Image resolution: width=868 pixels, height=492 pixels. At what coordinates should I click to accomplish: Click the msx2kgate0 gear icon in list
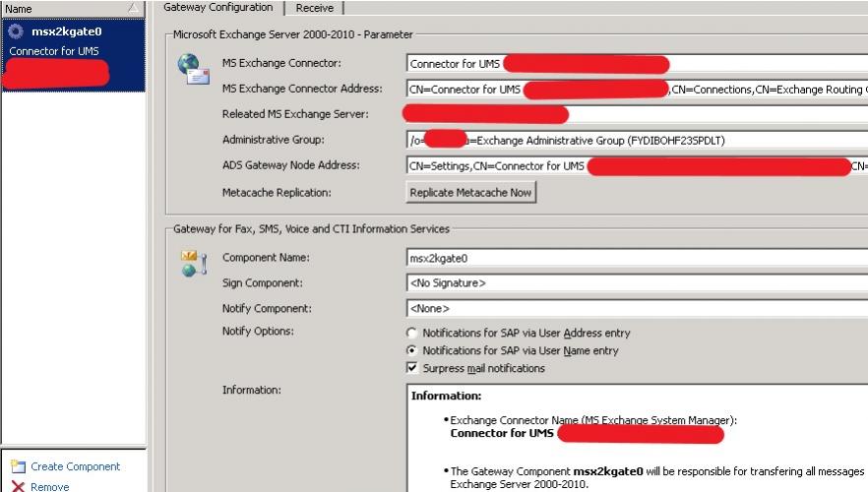click(x=16, y=31)
